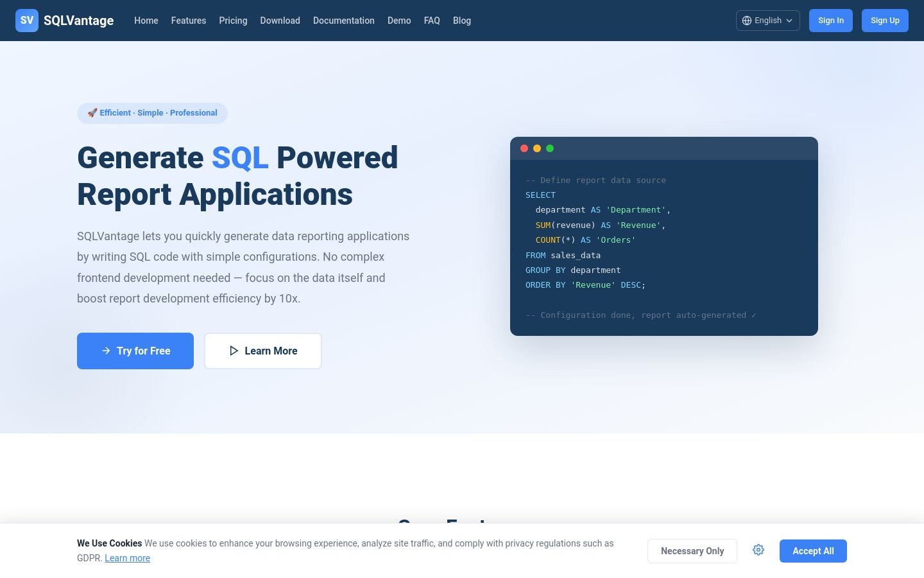
Task: Click the yellow dot in code window
Action: [x=537, y=148]
